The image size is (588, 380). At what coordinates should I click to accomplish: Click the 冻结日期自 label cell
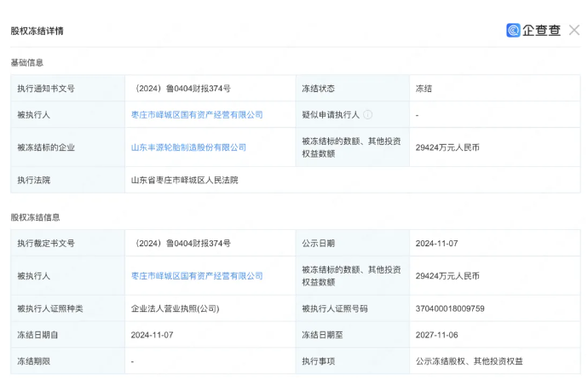point(40,335)
